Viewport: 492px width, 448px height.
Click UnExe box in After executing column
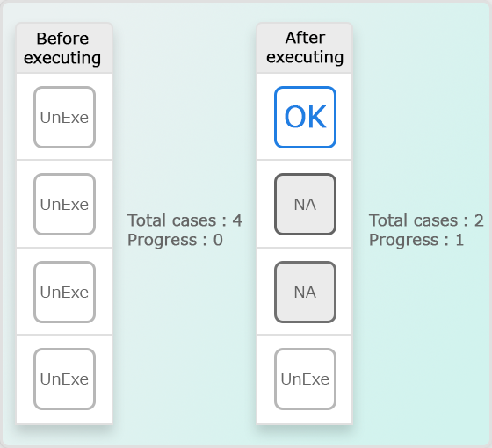(306, 379)
